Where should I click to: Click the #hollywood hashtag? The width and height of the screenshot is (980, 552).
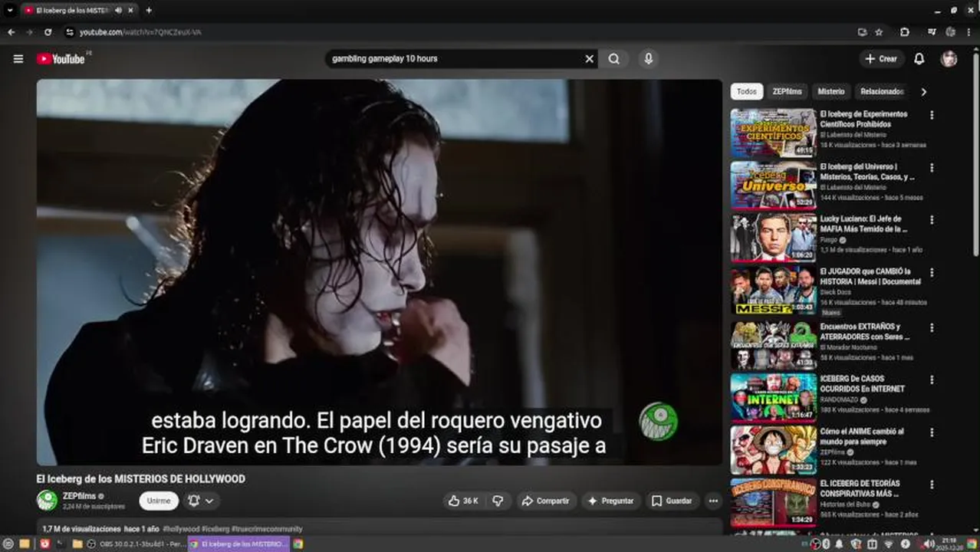181,529
